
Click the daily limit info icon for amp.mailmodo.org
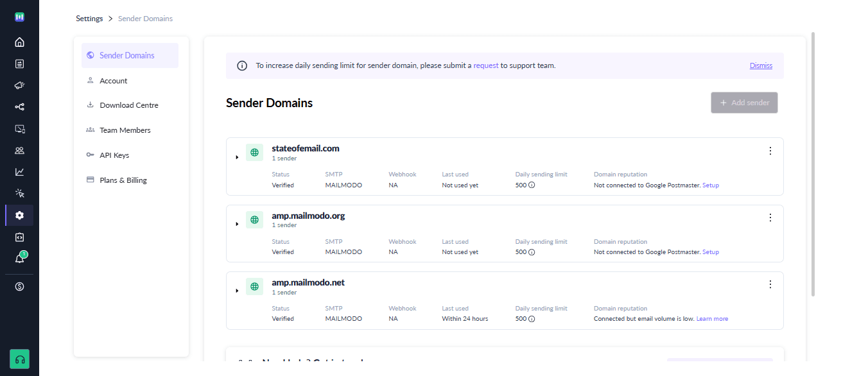tap(532, 252)
